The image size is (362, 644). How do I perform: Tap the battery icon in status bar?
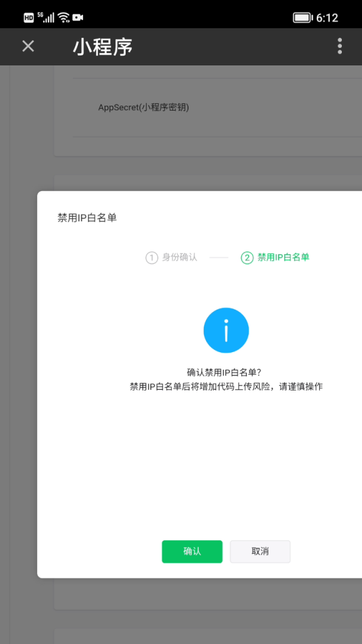[304, 18]
